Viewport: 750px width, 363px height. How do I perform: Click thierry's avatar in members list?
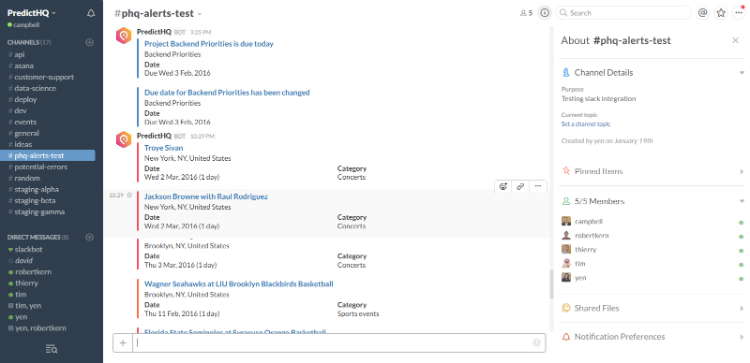tap(566, 249)
